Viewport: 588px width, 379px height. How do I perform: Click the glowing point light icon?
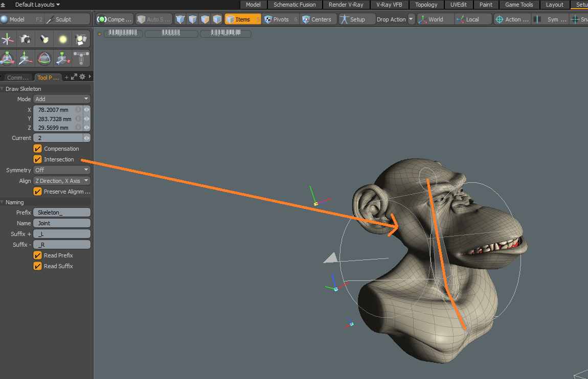click(x=63, y=39)
